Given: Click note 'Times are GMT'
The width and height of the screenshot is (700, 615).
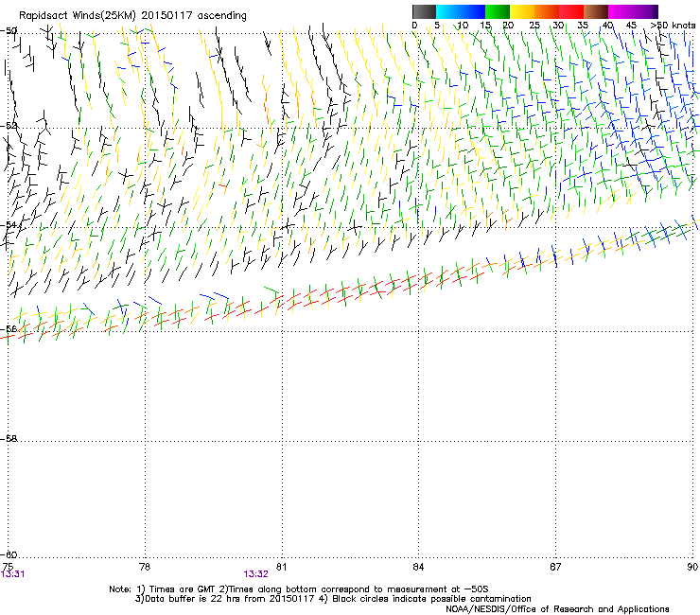Looking at the screenshot, I should tap(182, 589).
